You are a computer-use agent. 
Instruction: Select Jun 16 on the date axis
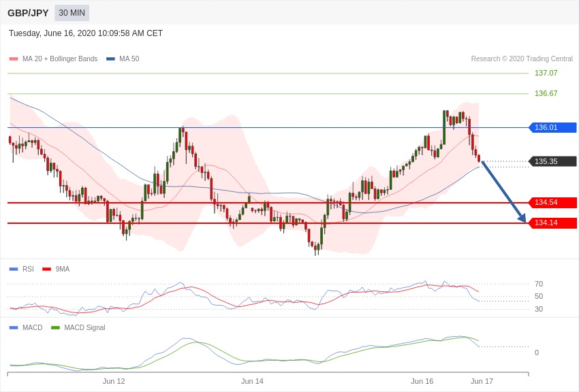coord(422,381)
